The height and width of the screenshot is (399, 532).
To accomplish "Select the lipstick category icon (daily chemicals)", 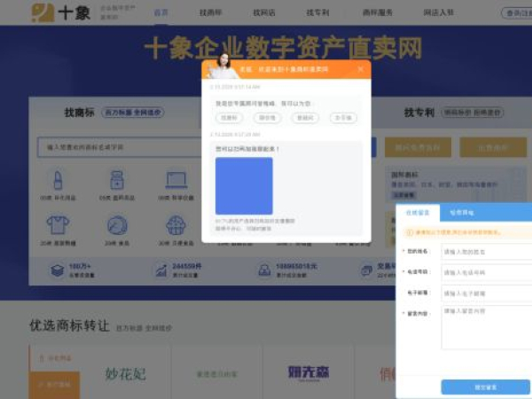I will (58, 180).
